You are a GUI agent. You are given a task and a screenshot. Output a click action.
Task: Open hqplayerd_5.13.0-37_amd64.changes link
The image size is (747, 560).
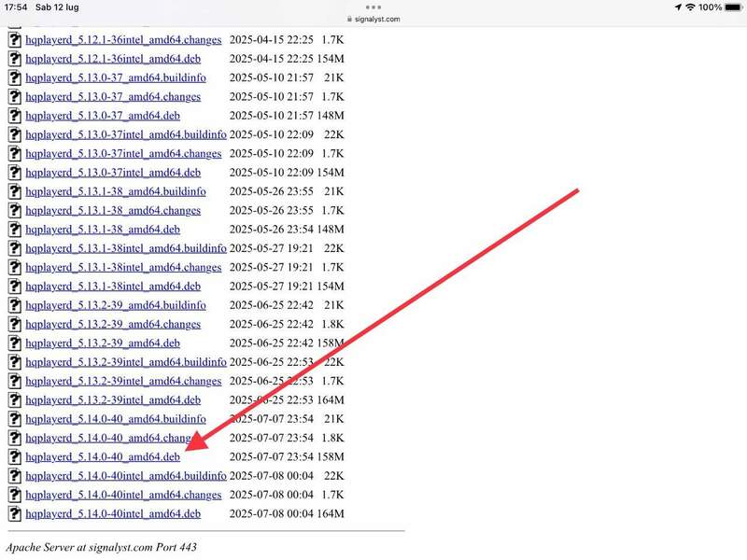[113, 97]
